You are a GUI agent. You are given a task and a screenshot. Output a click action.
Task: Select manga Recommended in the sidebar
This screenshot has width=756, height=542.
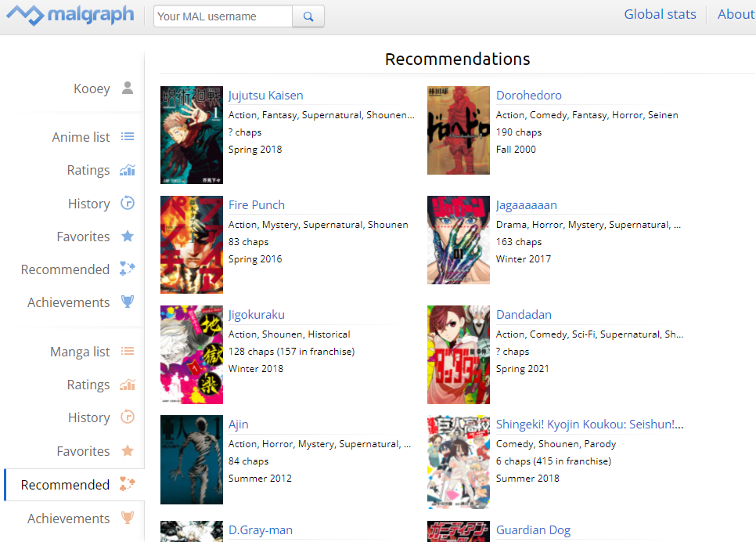point(74,485)
